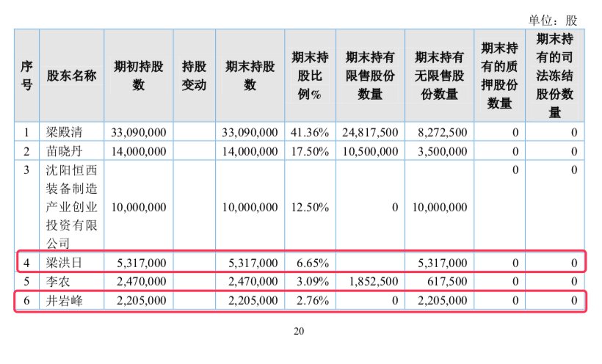602x364 pixels.
Task: Click the 期末持有限售股份数量 header
Action: [370, 76]
